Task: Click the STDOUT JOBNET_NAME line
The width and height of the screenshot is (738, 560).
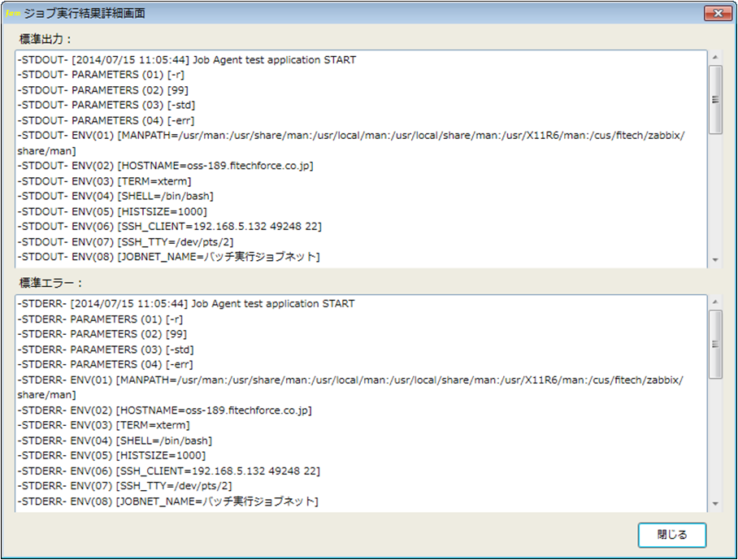Action: [169, 257]
